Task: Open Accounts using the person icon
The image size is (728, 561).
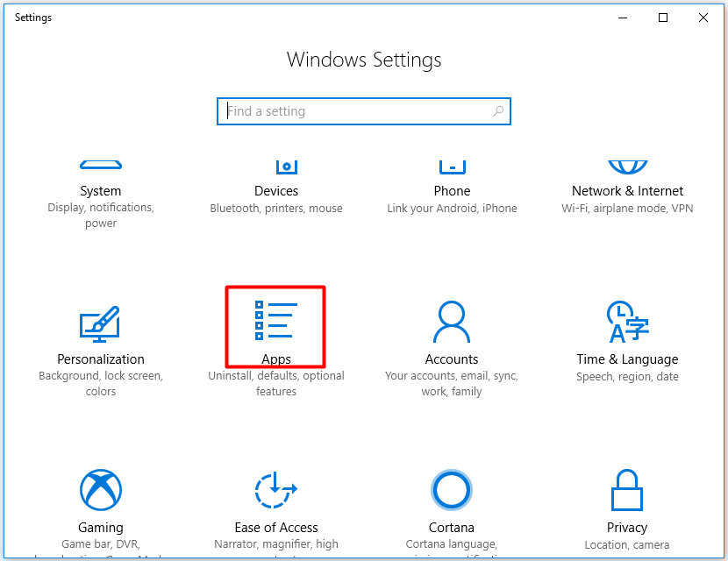Action: pyautogui.click(x=452, y=322)
